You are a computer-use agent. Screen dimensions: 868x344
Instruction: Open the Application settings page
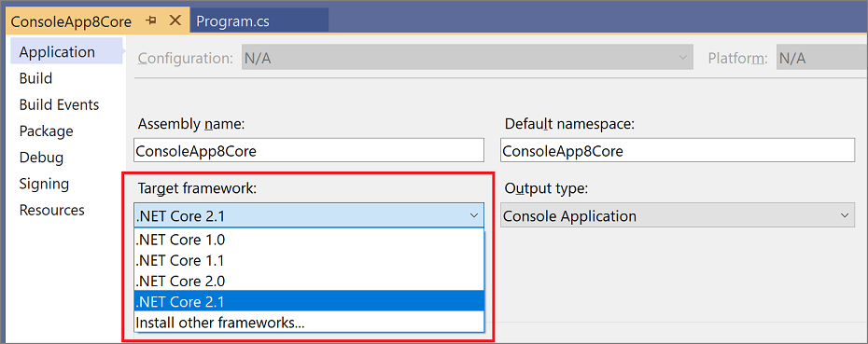[66, 52]
